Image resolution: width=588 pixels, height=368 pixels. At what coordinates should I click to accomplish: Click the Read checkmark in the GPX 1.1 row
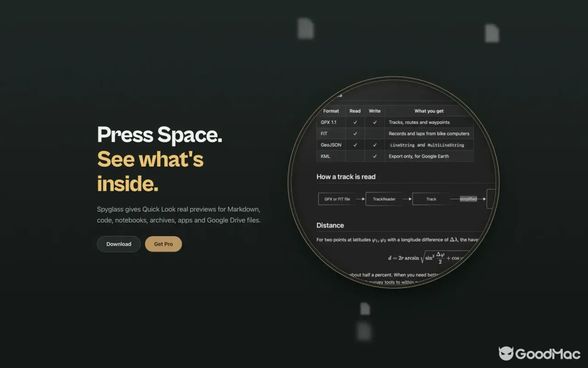pos(355,122)
